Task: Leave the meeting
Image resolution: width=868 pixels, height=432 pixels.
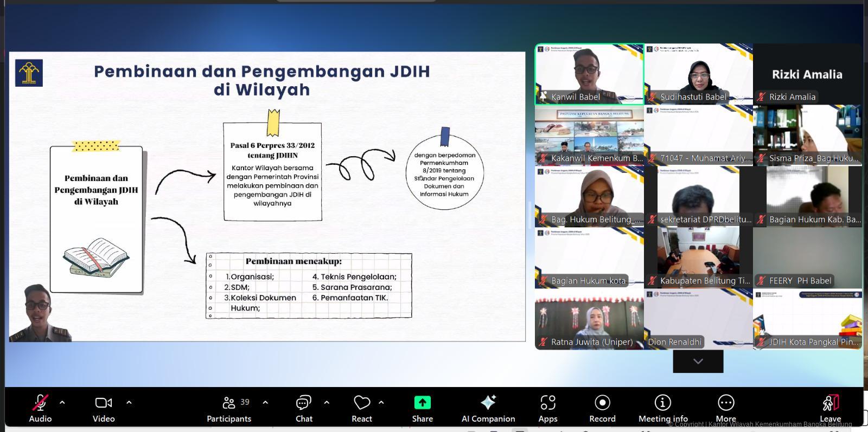Action: click(x=830, y=408)
